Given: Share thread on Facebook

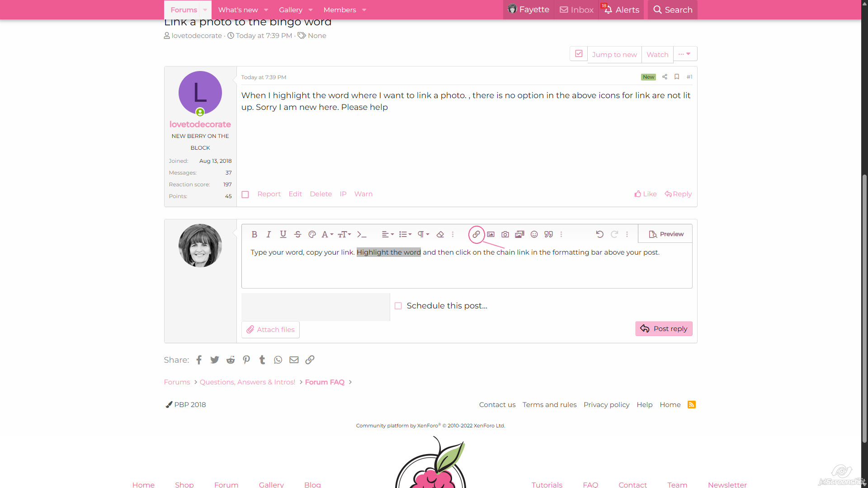Looking at the screenshot, I should pyautogui.click(x=199, y=360).
